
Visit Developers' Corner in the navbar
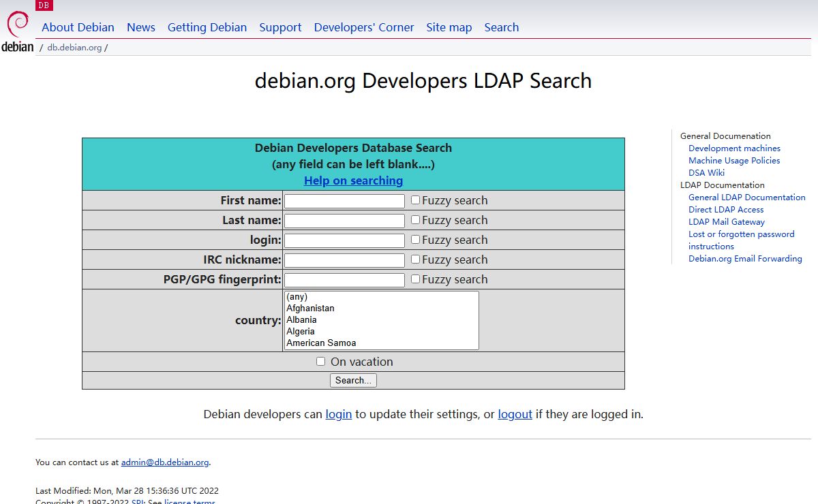tap(364, 27)
